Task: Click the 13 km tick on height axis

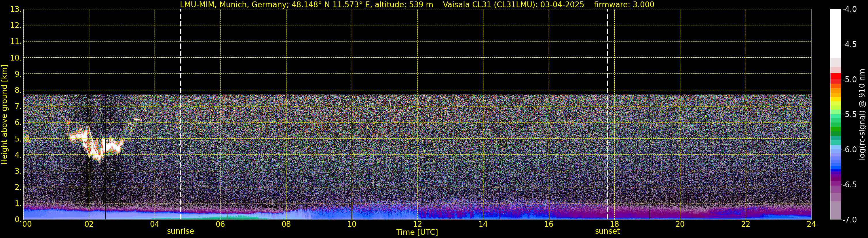Action: pyautogui.click(x=15, y=10)
